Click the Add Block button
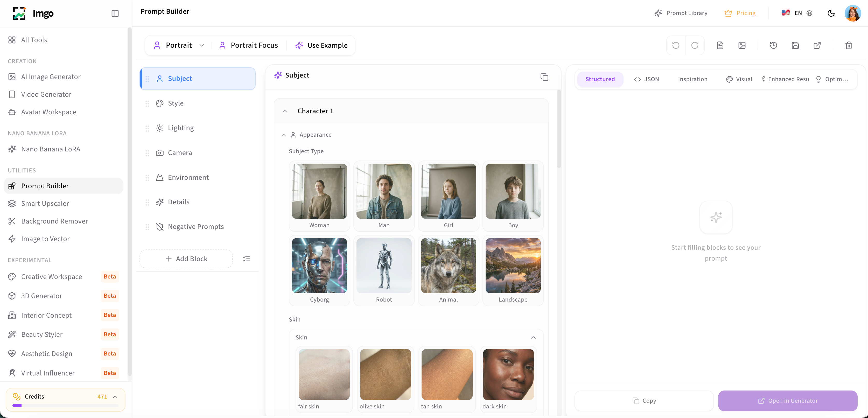This screenshot has height=418, width=868. (186, 259)
